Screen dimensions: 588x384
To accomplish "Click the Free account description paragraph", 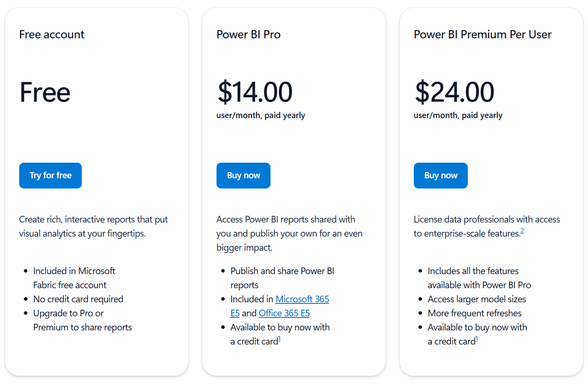I will coord(93,226).
